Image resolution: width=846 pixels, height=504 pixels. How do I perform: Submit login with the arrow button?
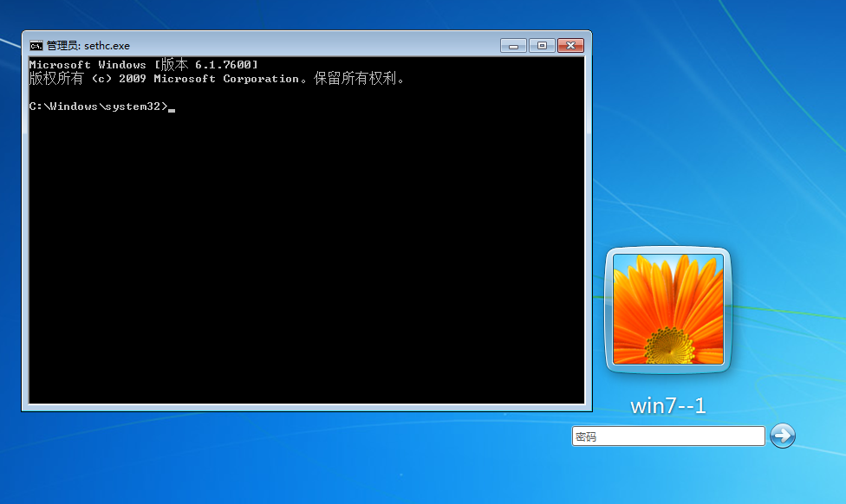783,436
